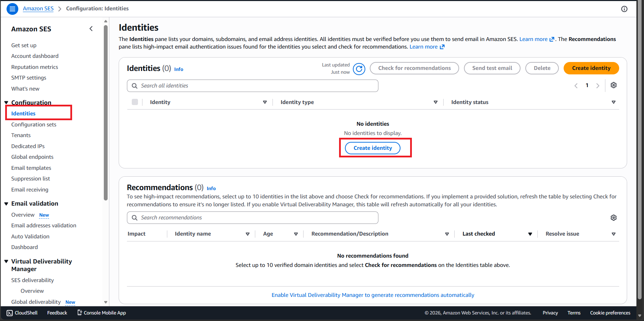Sort by Resolve issue column arrow
This screenshot has height=321, width=644.
click(614, 234)
